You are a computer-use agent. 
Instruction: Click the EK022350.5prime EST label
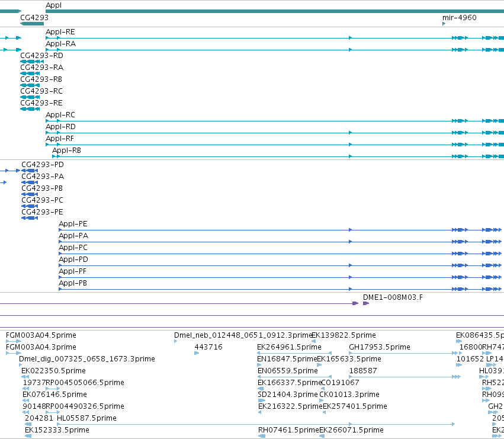[54, 371]
